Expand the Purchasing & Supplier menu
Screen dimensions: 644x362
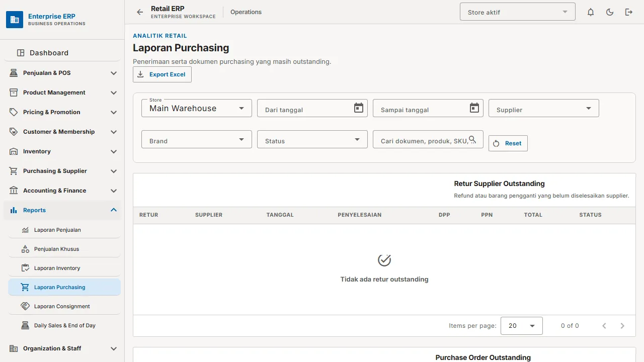click(62, 171)
